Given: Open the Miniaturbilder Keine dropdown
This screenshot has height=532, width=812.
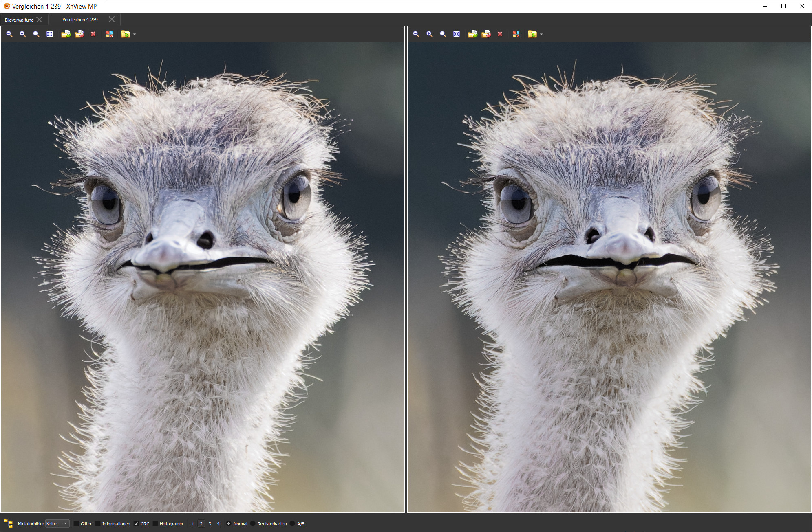Looking at the screenshot, I should 57,523.
